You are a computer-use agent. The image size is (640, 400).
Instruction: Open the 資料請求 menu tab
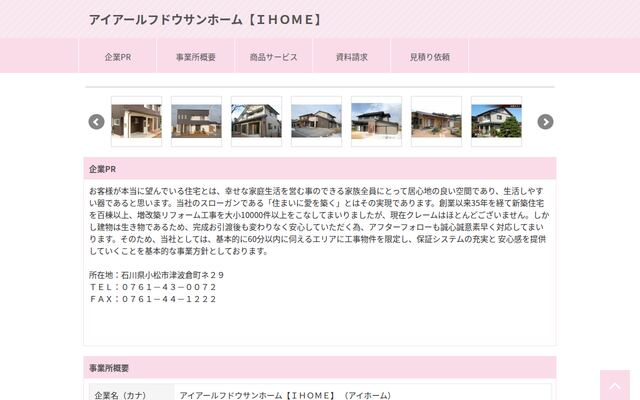pyautogui.click(x=351, y=57)
